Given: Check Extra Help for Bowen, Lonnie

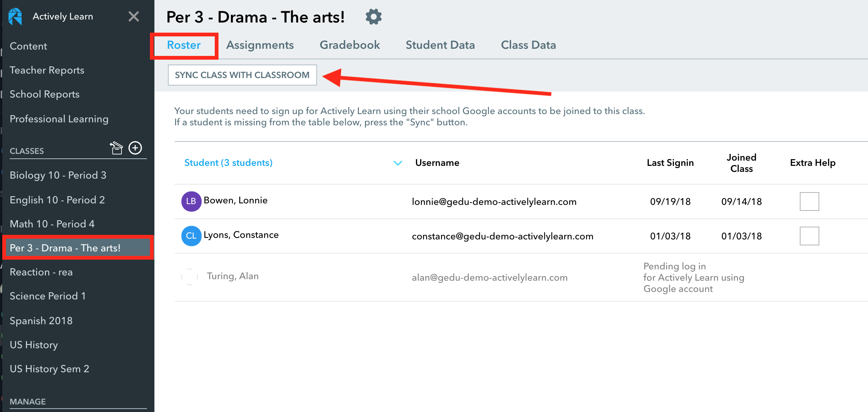Looking at the screenshot, I should click(809, 201).
